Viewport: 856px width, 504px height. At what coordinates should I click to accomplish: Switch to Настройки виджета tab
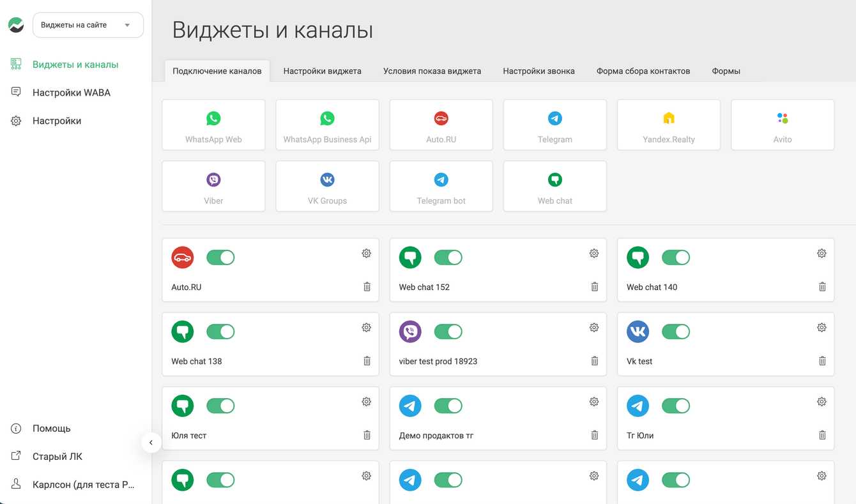323,71
